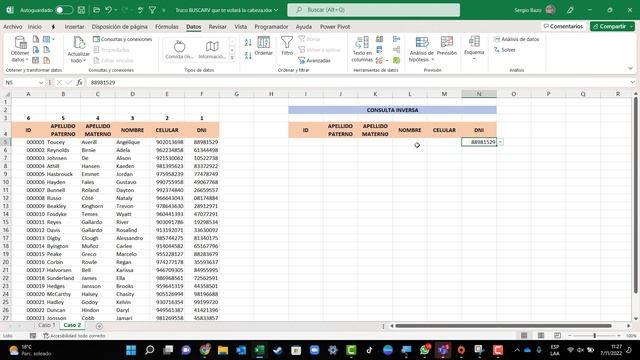Expand the formula bar
This screenshot has height=360, width=640.
click(x=632, y=82)
